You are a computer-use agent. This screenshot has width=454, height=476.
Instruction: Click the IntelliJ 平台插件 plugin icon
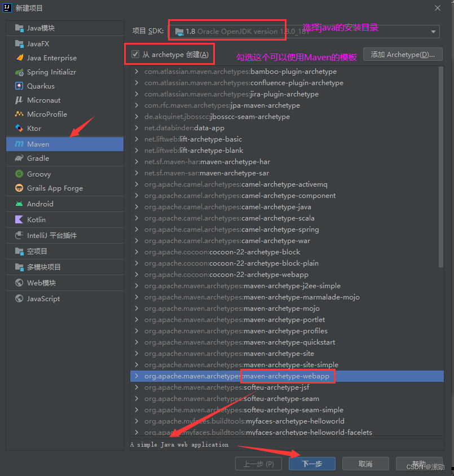tap(19, 235)
